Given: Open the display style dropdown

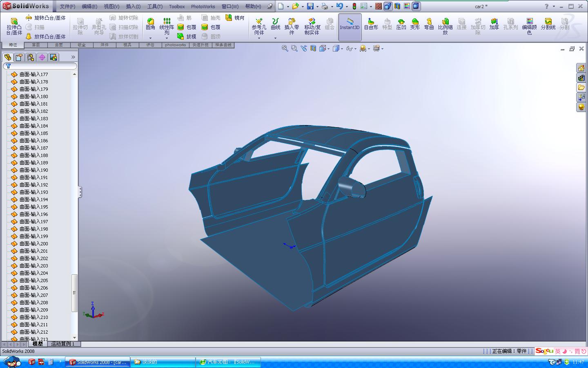Looking at the screenshot, I should 342,49.
